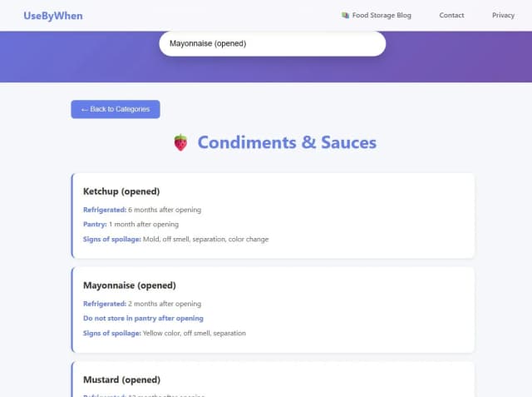
Task: Focus the search field containing Mayonnaise (opened)
Action: coord(272,43)
